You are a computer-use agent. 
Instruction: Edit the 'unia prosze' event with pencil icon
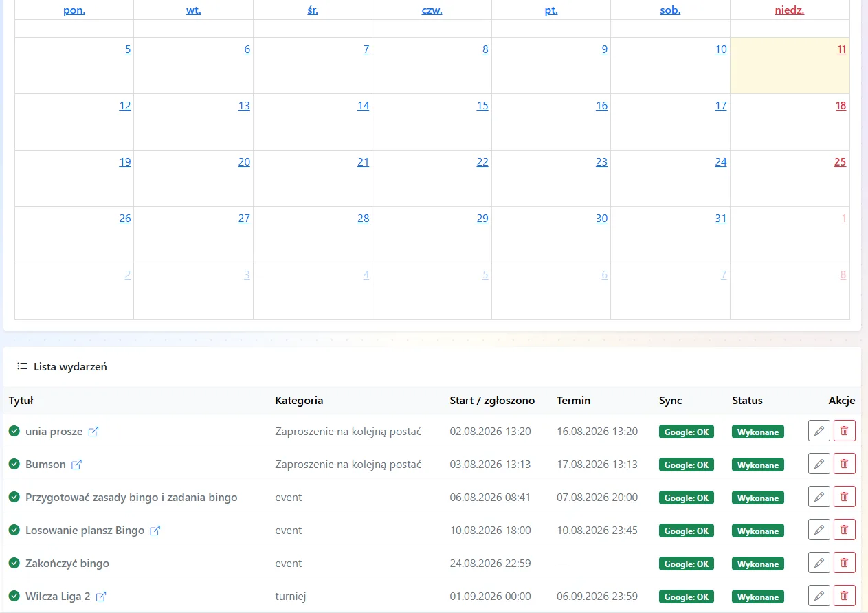click(x=819, y=432)
